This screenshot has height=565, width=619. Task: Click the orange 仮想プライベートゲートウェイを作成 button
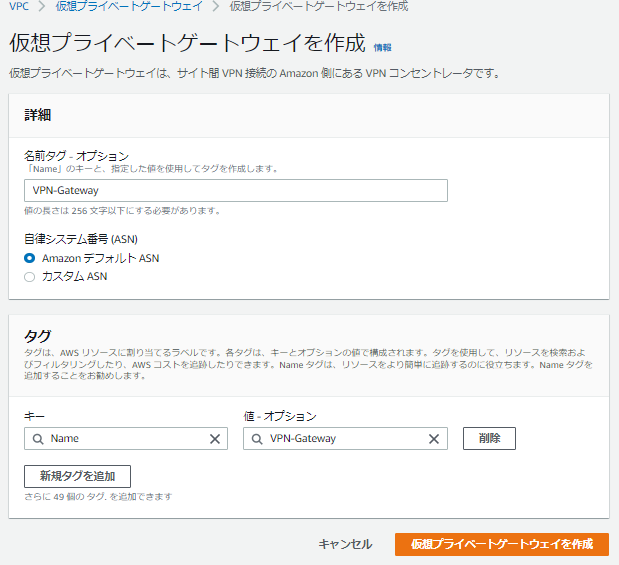click(x=501, y=544)
